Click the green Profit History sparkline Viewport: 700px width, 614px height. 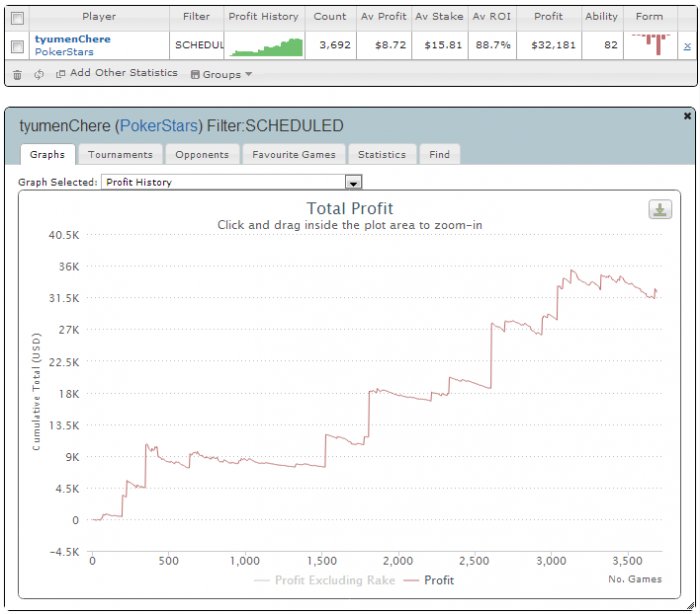pos(266,47)
